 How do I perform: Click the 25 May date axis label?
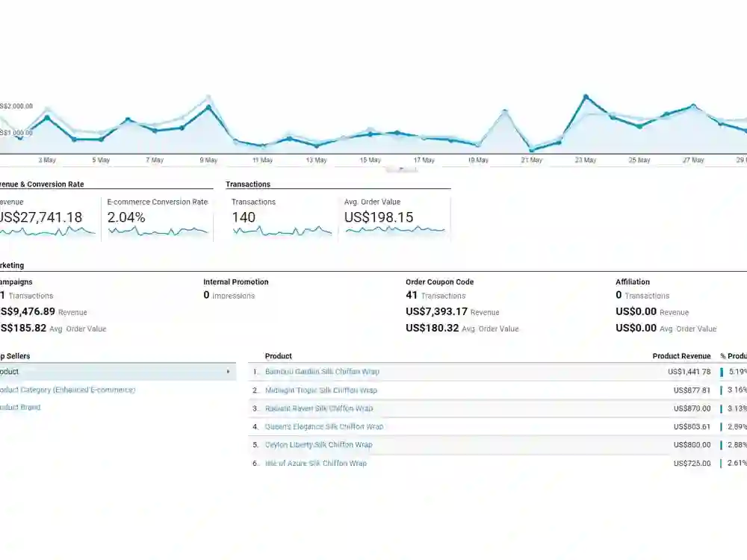tap(639, 160)
